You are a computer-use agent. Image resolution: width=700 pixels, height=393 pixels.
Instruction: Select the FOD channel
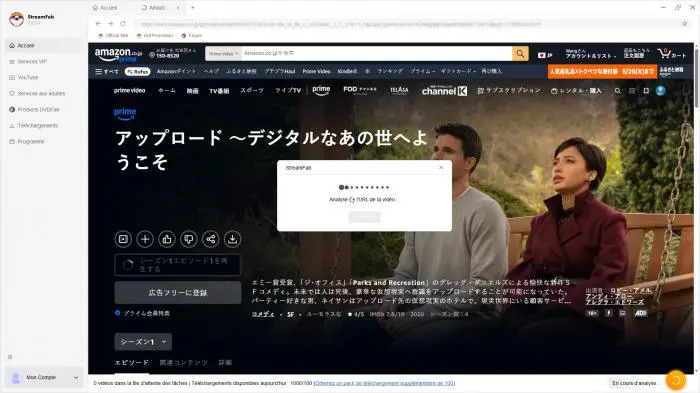[360, 90]
